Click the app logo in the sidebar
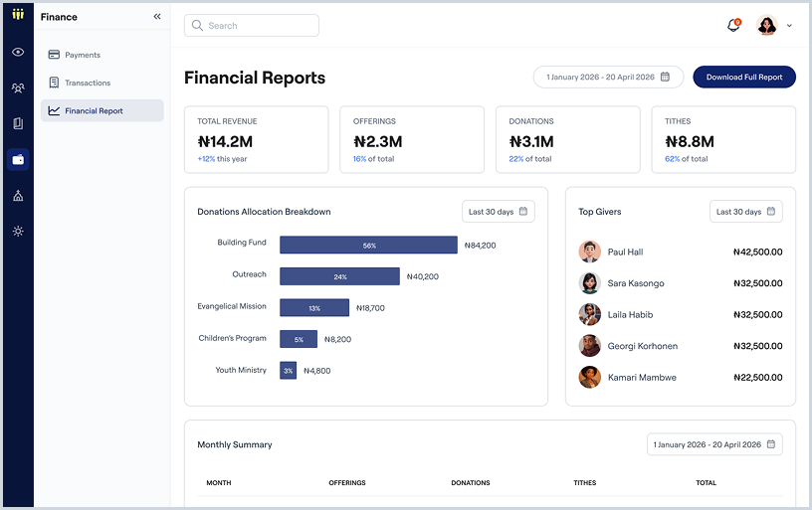This screenshot has height=510, width=812. pyautogui.click(x=18, y=14)
